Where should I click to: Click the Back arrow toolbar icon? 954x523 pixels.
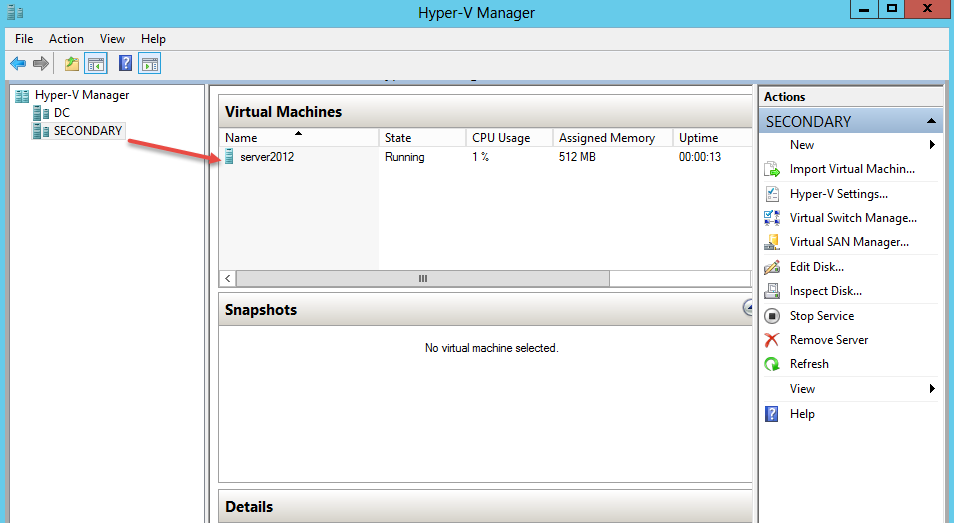click(x=18, y=63)
